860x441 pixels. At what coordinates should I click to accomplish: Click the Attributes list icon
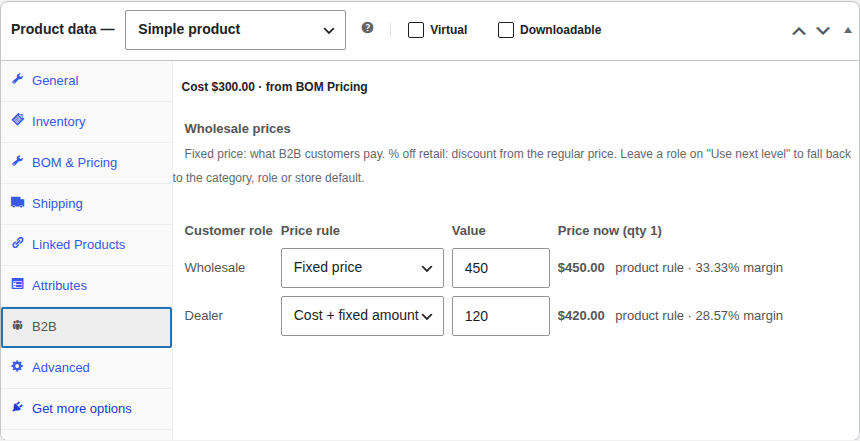(18, 284)
